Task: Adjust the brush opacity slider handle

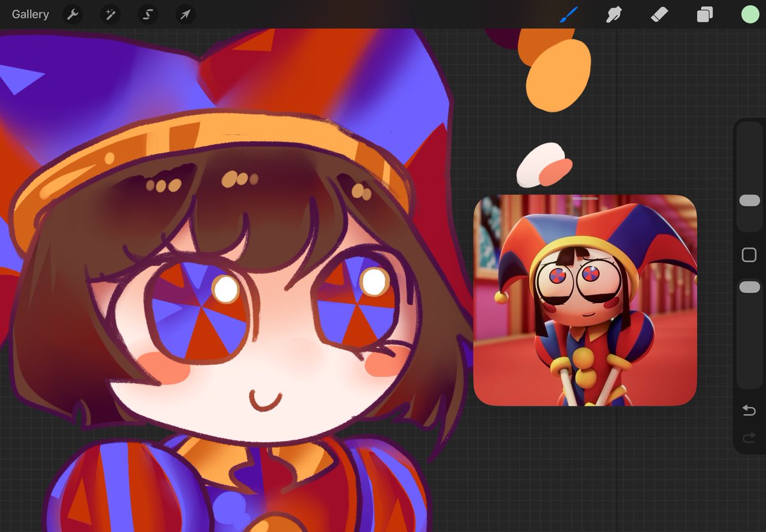Action: coord(749,288)
